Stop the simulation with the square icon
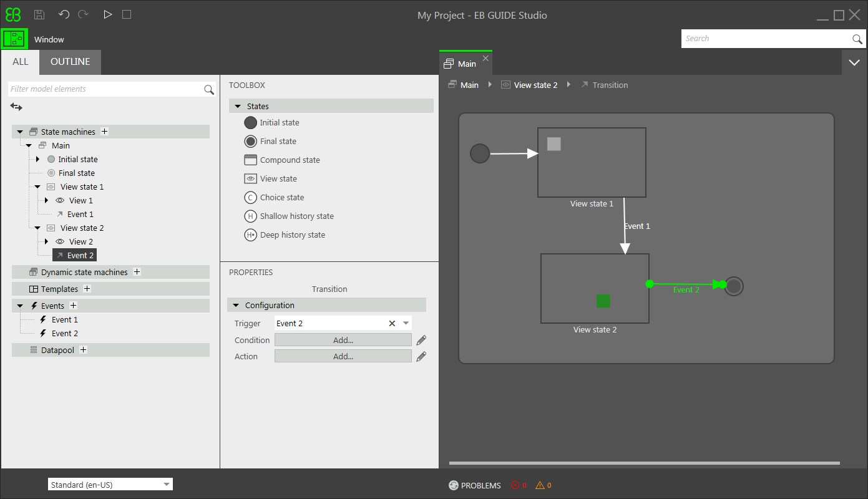The width and height of the screenshot is (868, 499). point(127,14)
